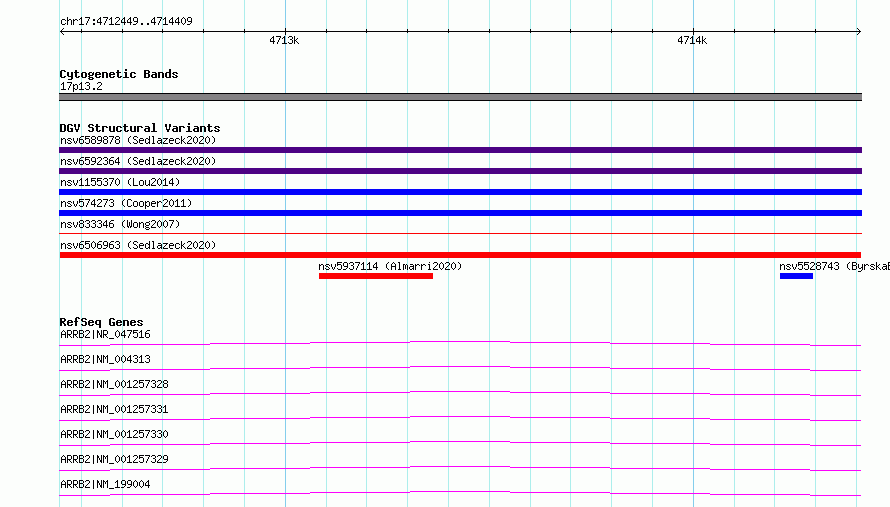
Task: Click the 4714k ruler tick label
Action: click(x=692, y=40)
